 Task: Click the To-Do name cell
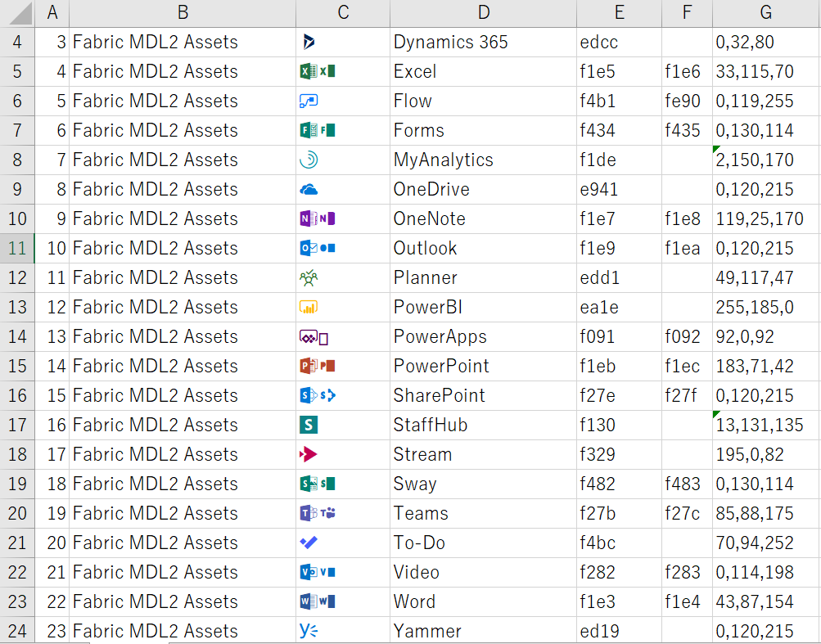tap(483, 543)
